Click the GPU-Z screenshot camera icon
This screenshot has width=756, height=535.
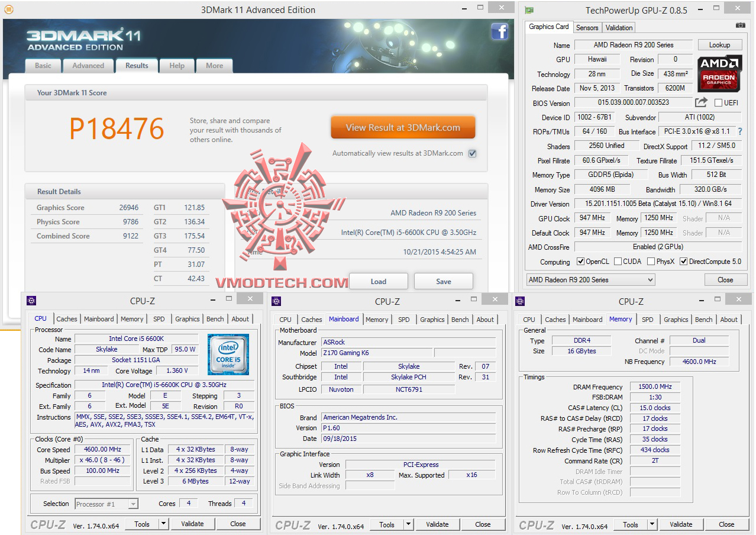click(740, 25)
